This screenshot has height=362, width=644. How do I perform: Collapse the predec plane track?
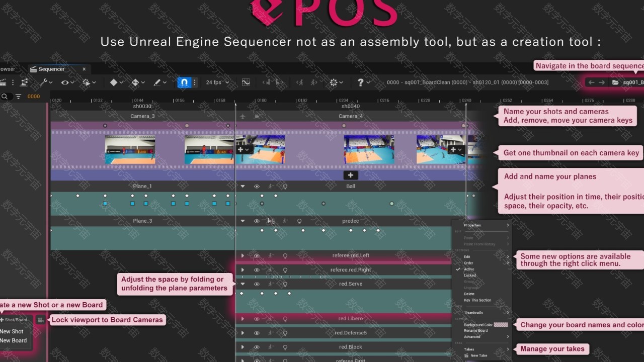point(243,221)
